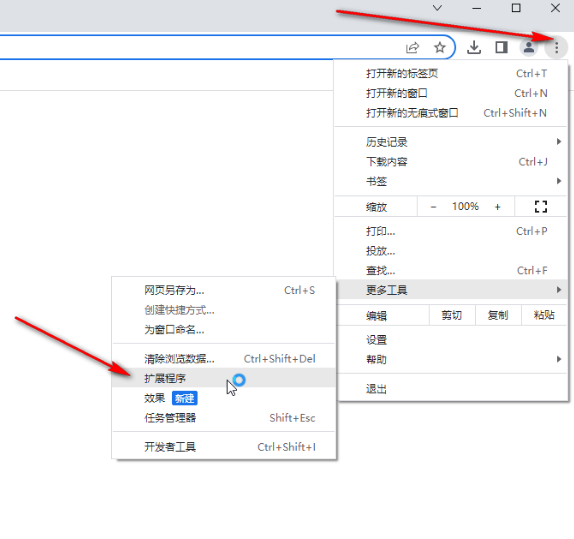574x539 pixels.
Task: Choose 退出 to quit Chrome
Action: pyautogui.click(x=451, y=389)
